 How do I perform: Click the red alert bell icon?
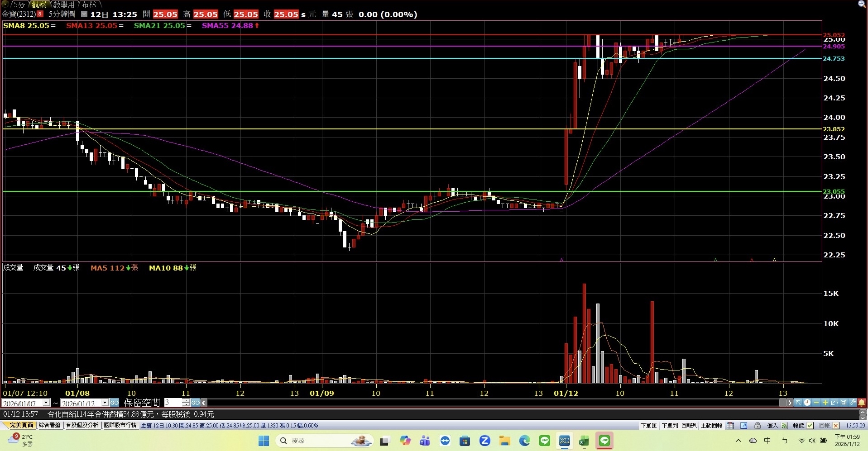click(x=862, y=403)
